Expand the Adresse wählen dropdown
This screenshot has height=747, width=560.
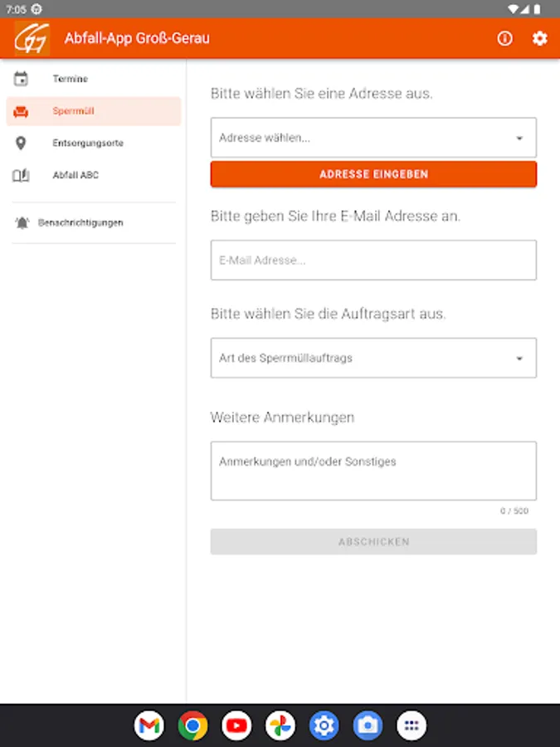click(374, 138)
